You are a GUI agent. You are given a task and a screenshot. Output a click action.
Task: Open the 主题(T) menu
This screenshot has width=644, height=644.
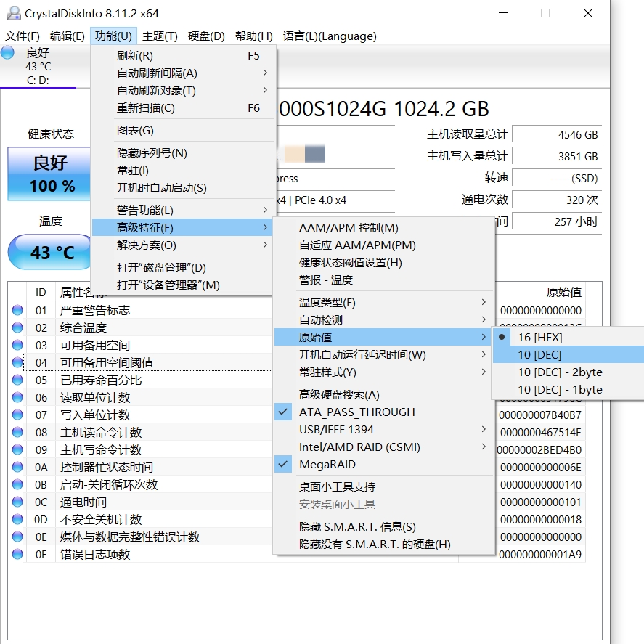[160, 36]
